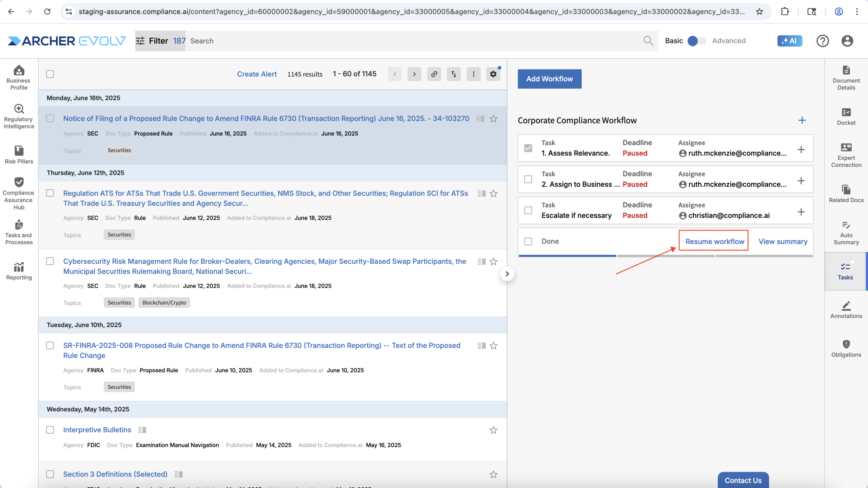
Task: Open Compliance Assurance Hub
Action: pyautogui.click(x=19, y=193)
